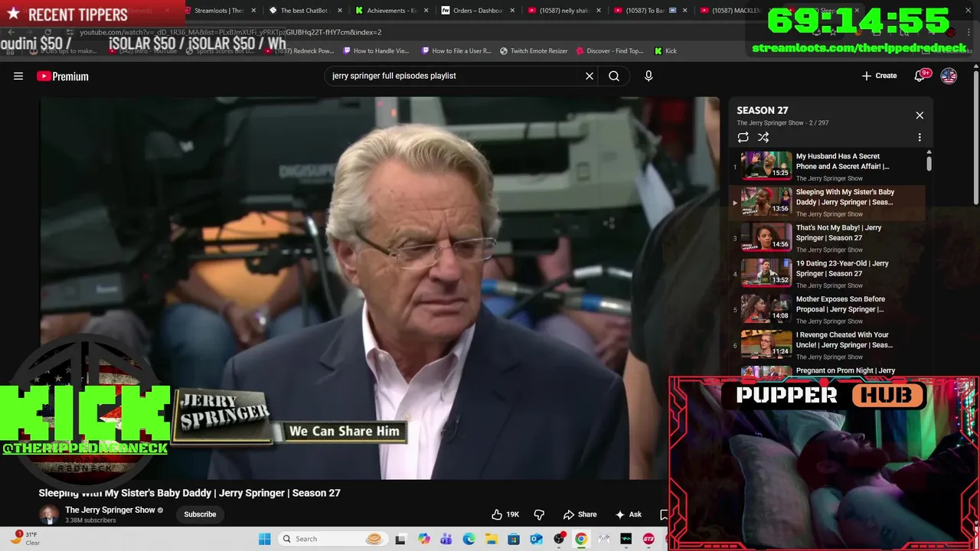Toggle playlist loop
This screenshot has height=551, width=980.
click(743, 137)
